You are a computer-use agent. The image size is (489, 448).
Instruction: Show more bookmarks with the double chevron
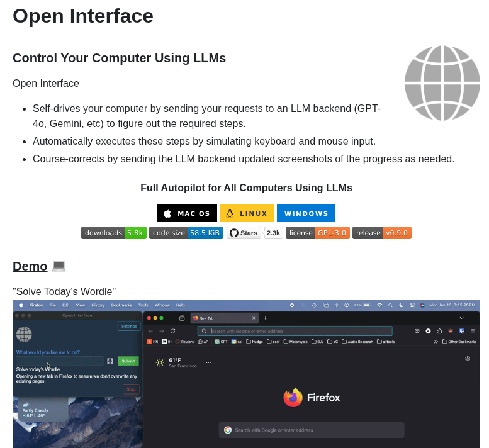(436, 342)
